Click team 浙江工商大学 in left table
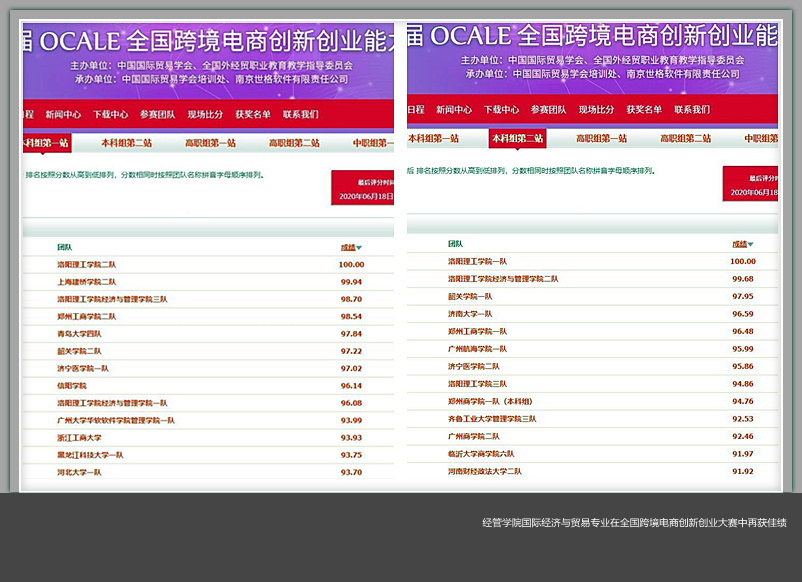 point(79,437)
